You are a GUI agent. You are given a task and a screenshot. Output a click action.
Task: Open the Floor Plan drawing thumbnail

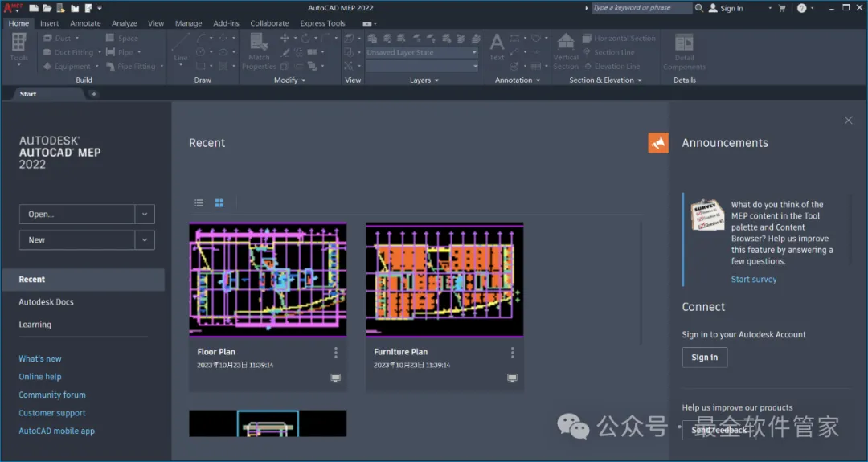[268, 280]
